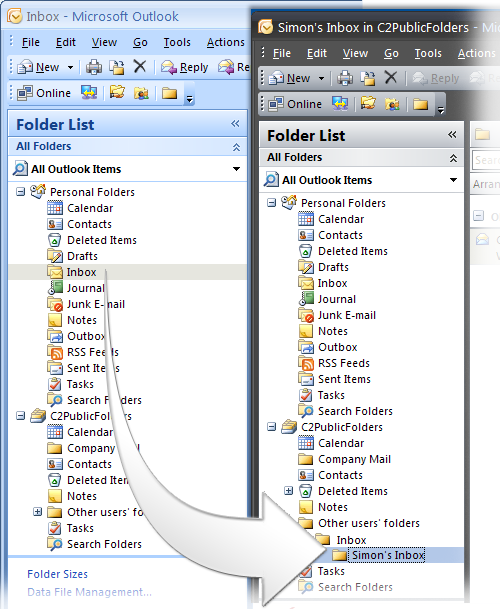
Task: Open Folder Sizes link in Inbox window
Action: point(57,574)
